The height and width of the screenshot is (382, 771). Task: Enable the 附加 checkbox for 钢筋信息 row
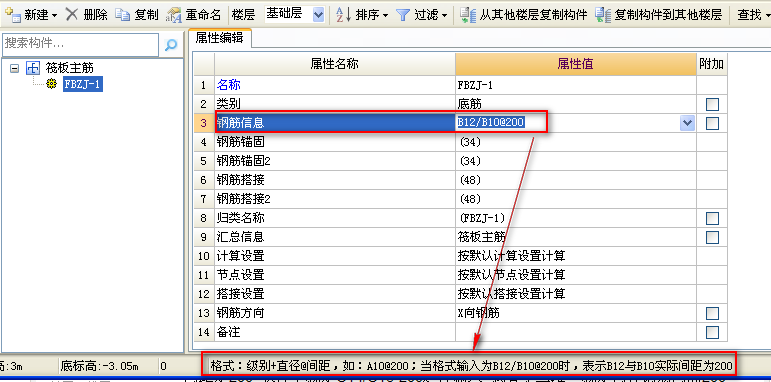coord(712,123)
